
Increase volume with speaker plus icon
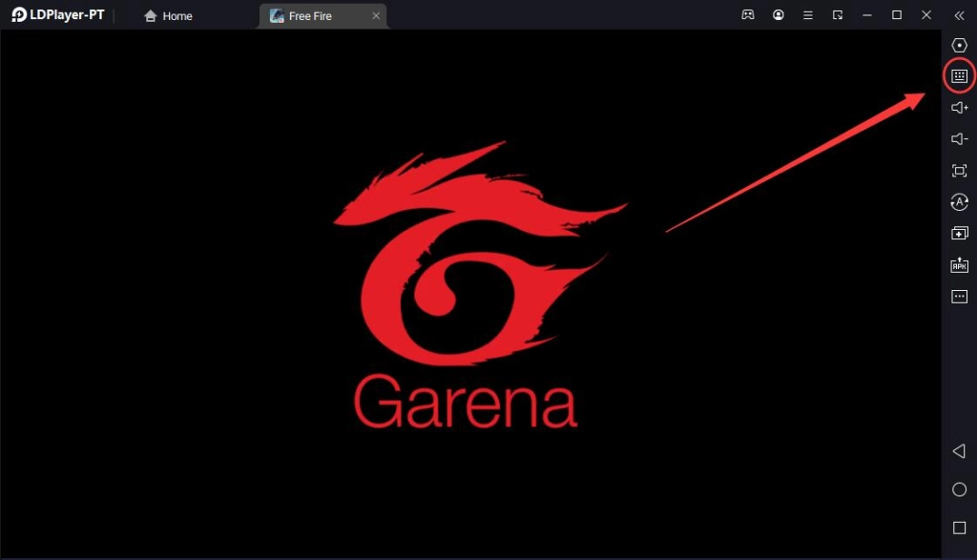pyautogui.click(x=959, y=108)
